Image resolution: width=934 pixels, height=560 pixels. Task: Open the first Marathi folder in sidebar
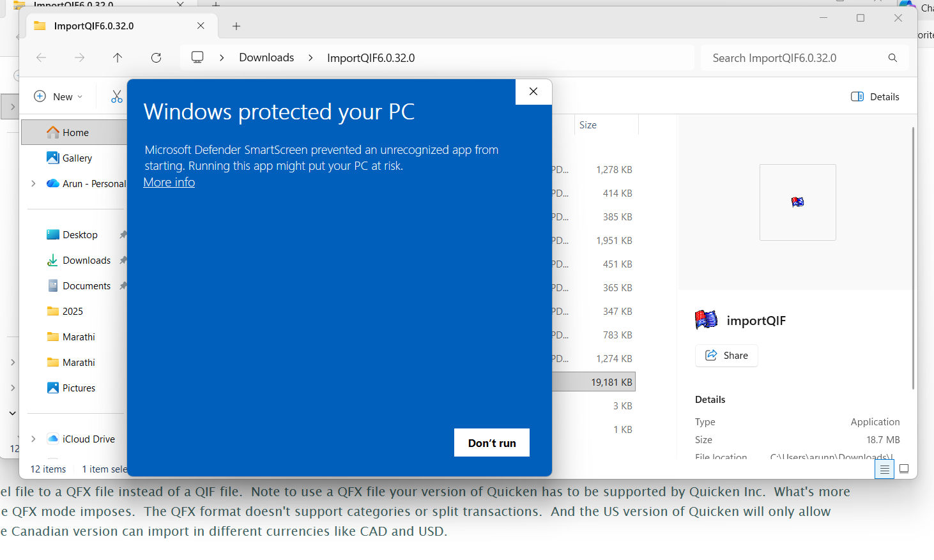coord(79,337)
